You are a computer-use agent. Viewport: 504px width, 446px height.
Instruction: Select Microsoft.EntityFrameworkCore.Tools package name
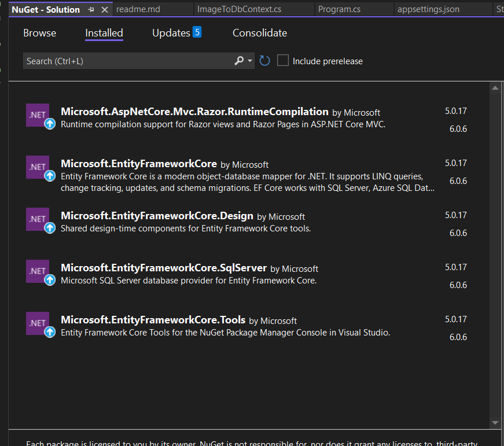[x=153, y=320]
